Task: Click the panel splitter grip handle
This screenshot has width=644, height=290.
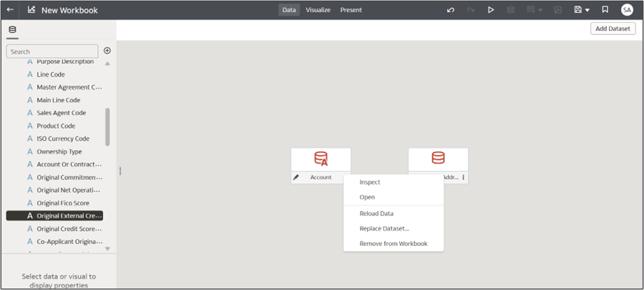Action: (120, 171)
